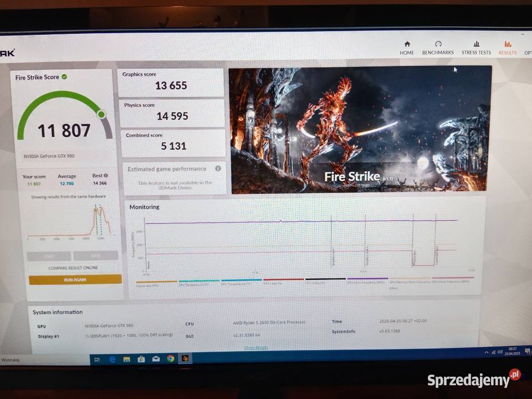Screen dimensions: 532x399
Task: Open the clock showing 25.04.2025
Action: coord(512,351)
